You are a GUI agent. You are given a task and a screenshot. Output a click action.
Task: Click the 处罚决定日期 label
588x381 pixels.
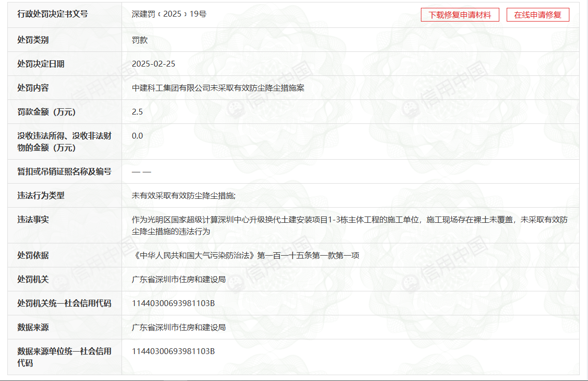(x=41, y=64)
